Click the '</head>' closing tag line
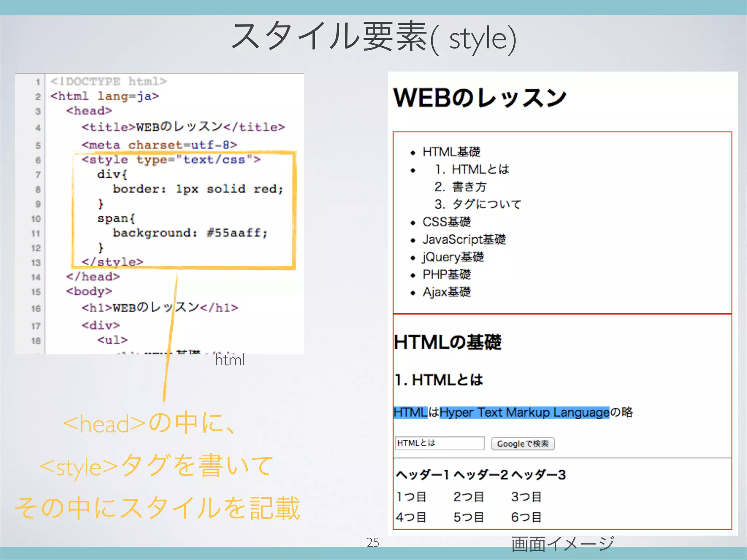 (x=93, y=276)
